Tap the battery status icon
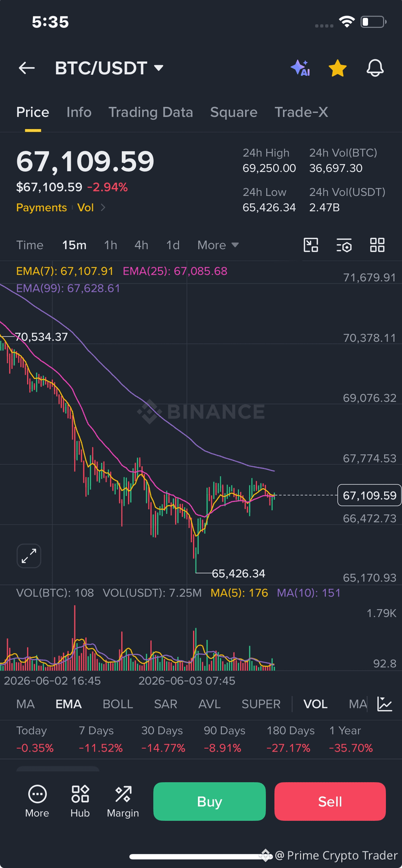The height and width of the screenshot is (868, 402). (x=373, y=22)
